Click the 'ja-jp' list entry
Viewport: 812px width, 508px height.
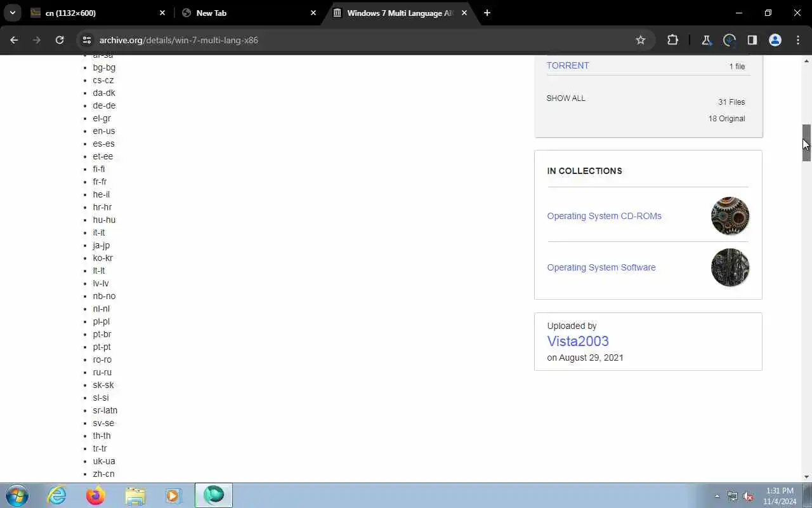tap(101, 245)
